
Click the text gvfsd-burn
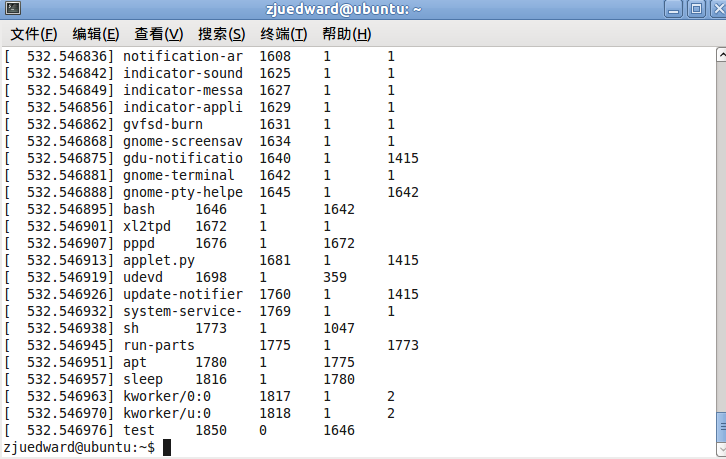tap(163, 125)
